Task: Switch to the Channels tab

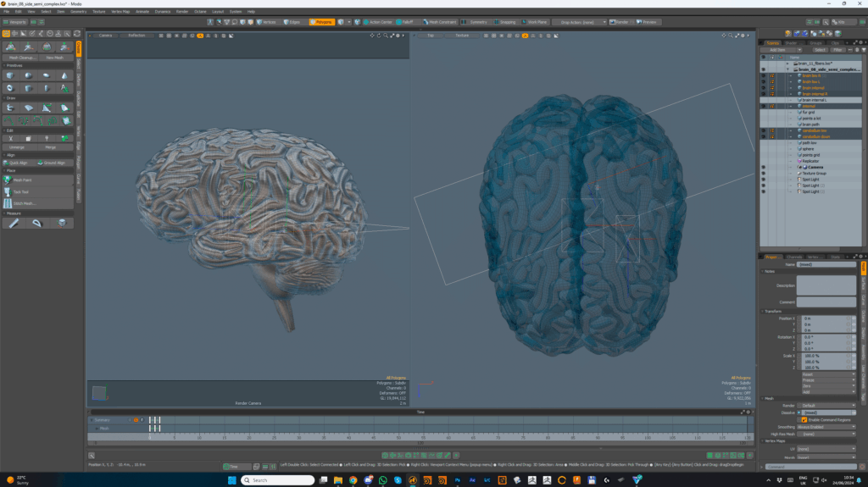Action: click(794, 257)
